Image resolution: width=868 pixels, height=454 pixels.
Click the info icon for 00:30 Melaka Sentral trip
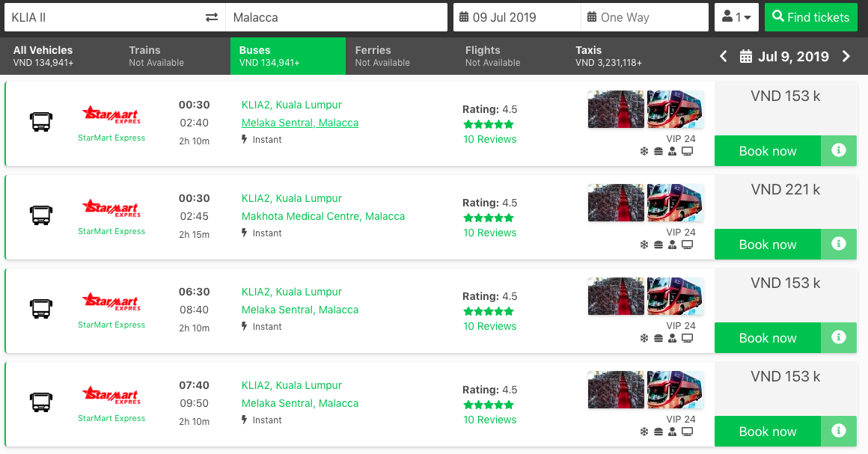click(839, 150)
